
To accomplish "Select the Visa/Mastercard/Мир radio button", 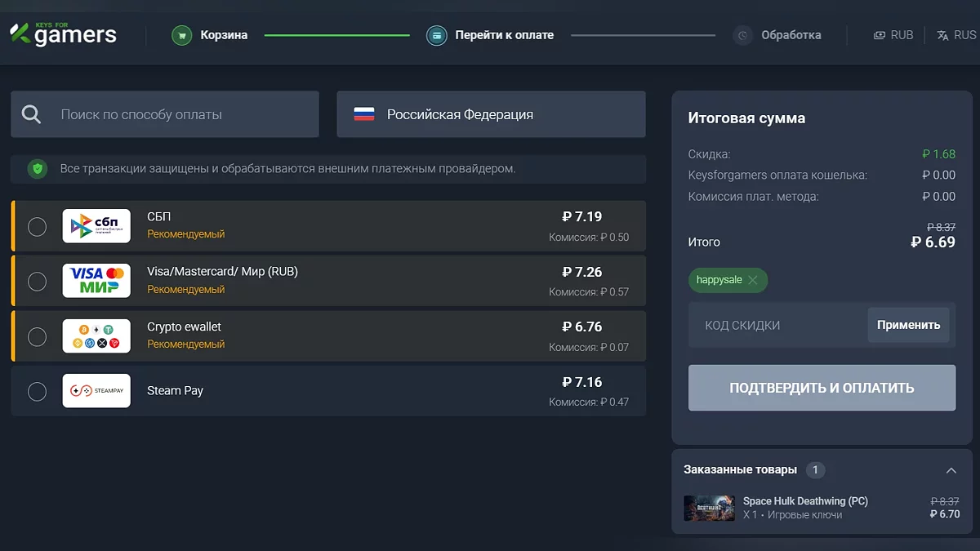I will [x=37, y=281].
